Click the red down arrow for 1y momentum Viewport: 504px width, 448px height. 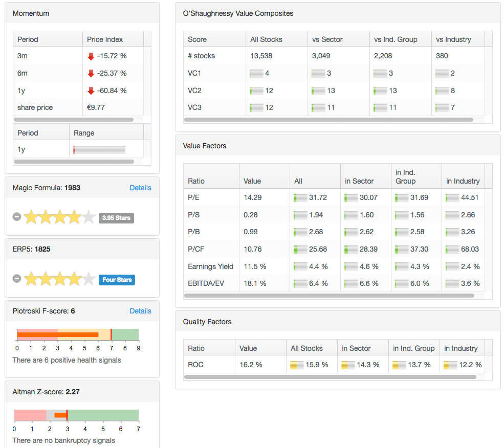pyautogui.click(x=91, y=91)
